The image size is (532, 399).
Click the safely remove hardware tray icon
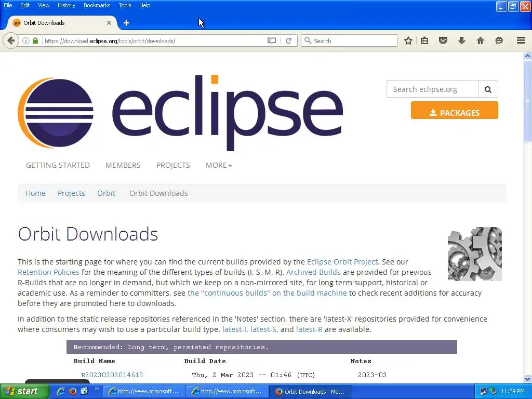click(x=493, y=391)
